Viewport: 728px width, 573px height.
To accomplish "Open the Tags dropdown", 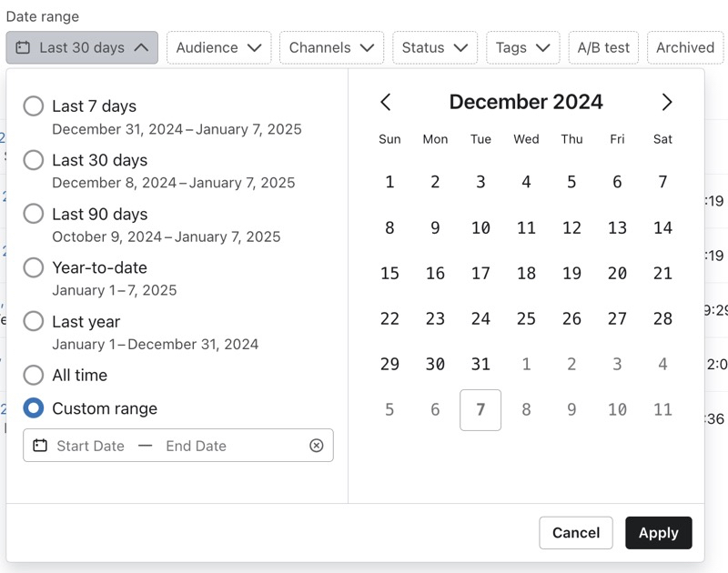I will [522, 47].
